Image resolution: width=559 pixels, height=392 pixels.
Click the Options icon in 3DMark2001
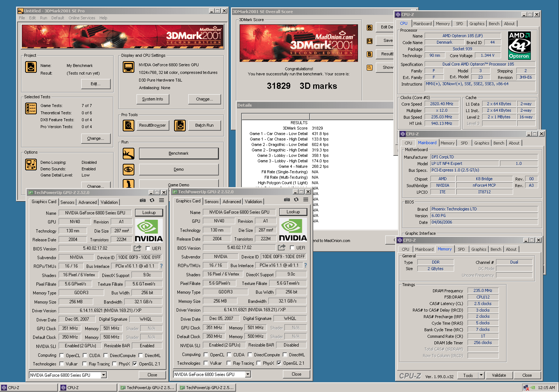point(31,165)
